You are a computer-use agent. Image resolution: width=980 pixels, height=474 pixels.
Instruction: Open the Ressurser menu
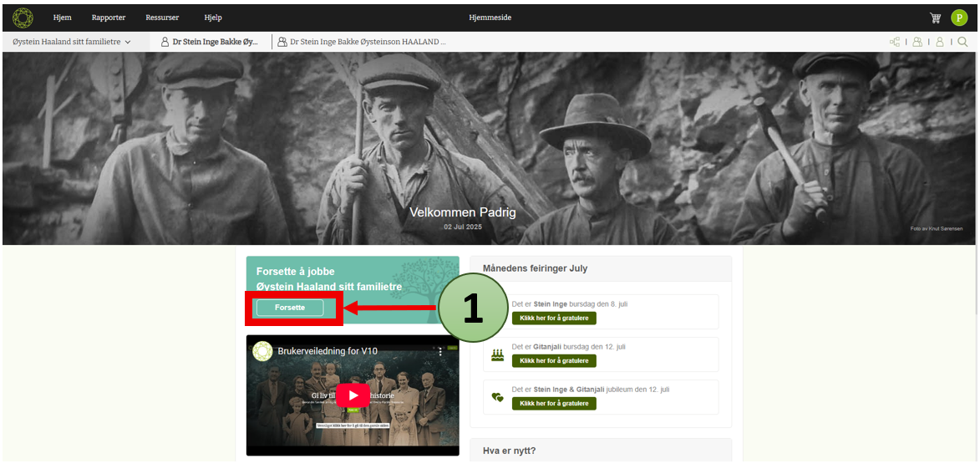coord(162,18)
